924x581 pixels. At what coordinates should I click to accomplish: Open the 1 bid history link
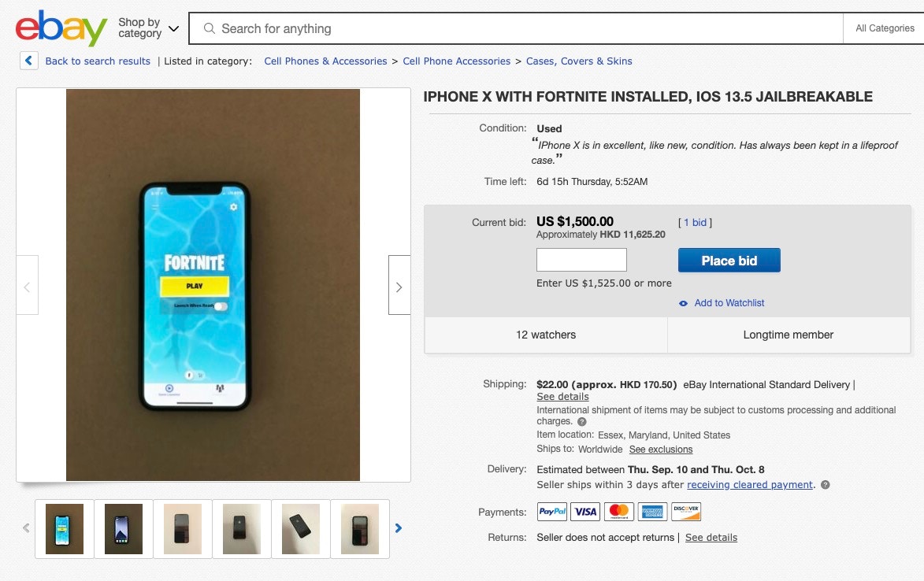point(695,223)
